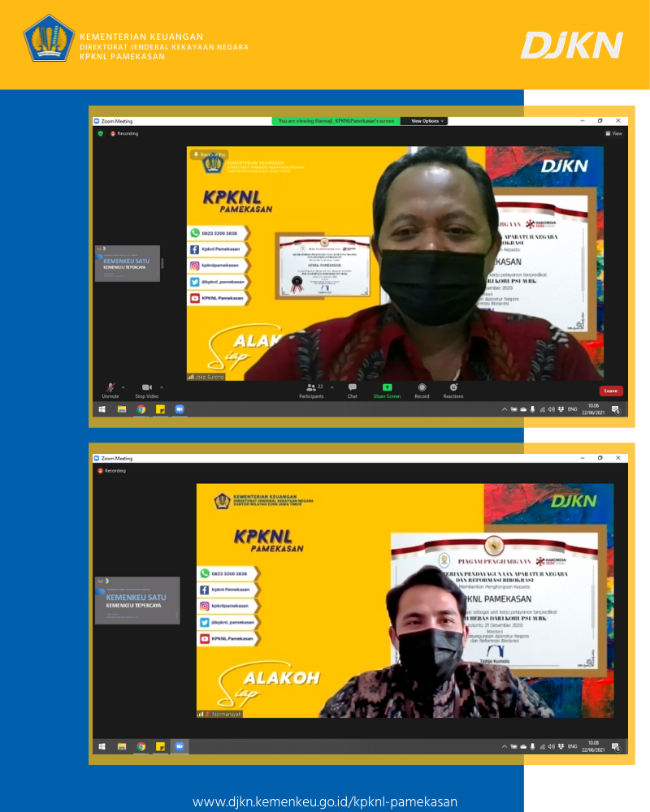Click the Zoom taskbar icon in the lower window
Image resolution: width=650 pixels, height=812 pixels.
(180, 746)
